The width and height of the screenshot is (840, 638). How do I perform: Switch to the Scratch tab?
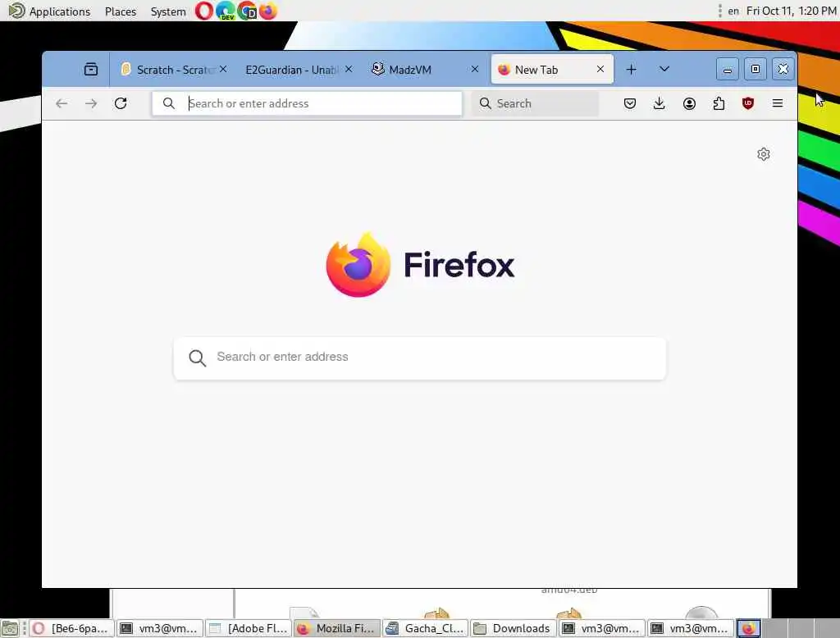click(171, 70)
